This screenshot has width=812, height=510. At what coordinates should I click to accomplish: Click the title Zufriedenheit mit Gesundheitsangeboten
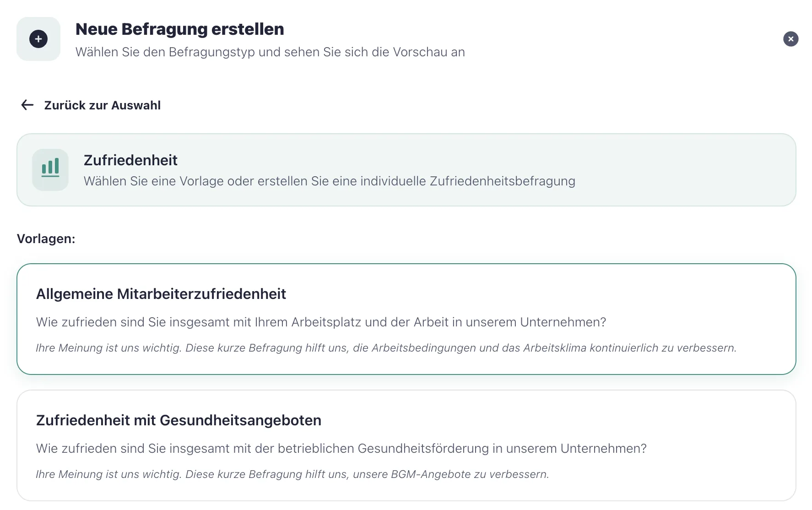click(179, 420)
